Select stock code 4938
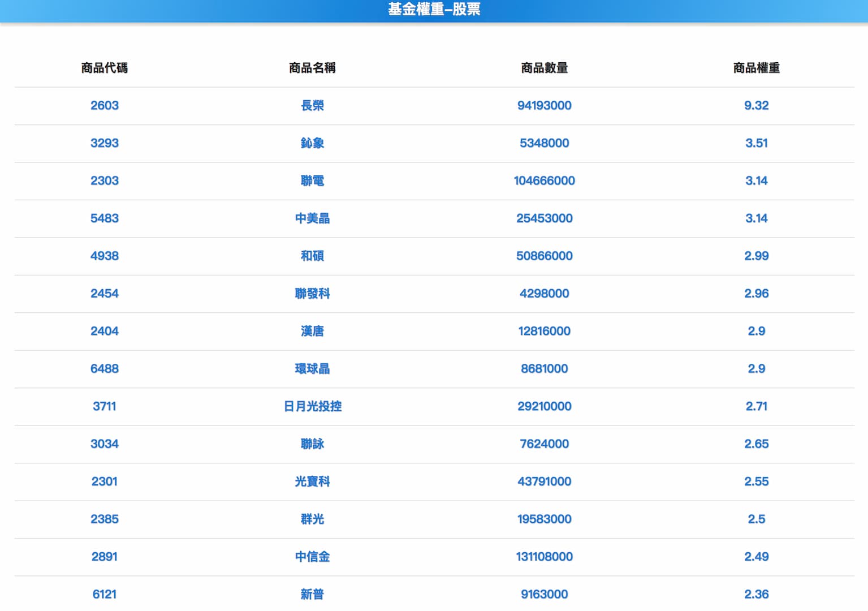 click(105, 256)
